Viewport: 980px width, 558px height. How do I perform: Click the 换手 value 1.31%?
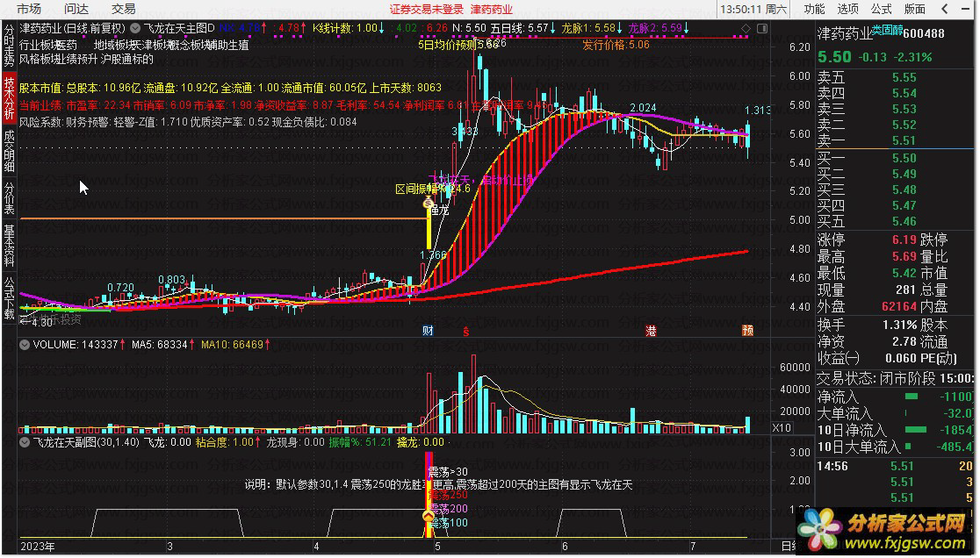900,325
